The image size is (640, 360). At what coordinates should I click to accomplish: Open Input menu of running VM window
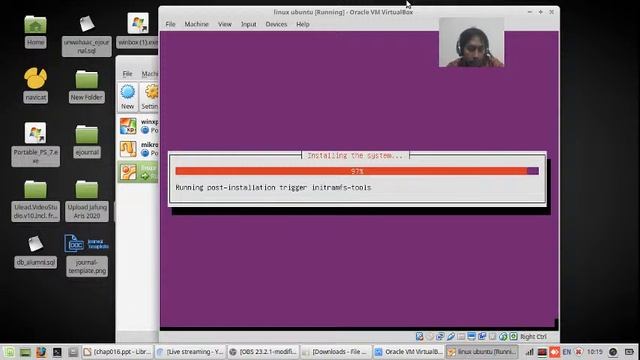tap(248, 24)
